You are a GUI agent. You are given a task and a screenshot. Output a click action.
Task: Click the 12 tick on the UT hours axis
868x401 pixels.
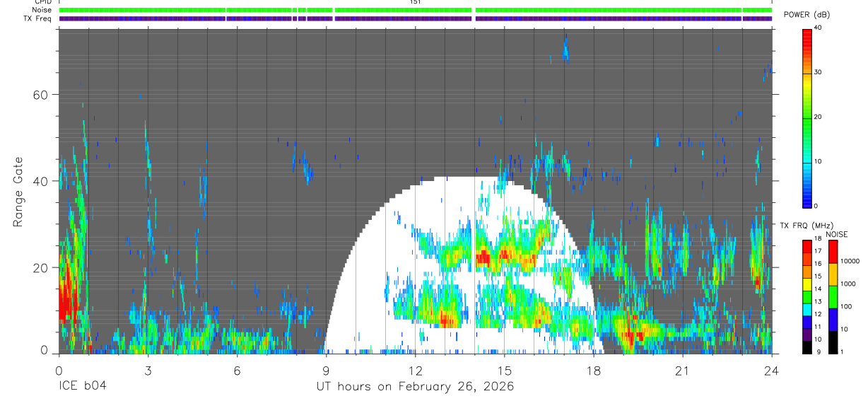point(415,371)
